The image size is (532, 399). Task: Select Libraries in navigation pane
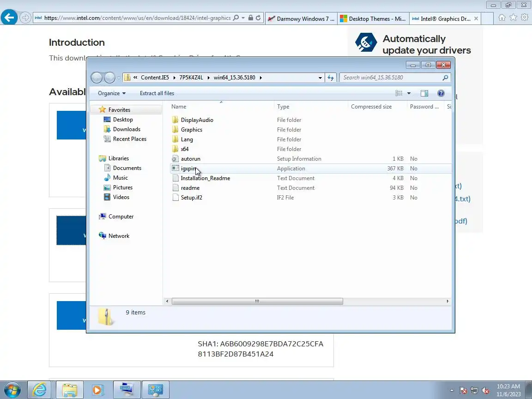(x=118, y=158)
